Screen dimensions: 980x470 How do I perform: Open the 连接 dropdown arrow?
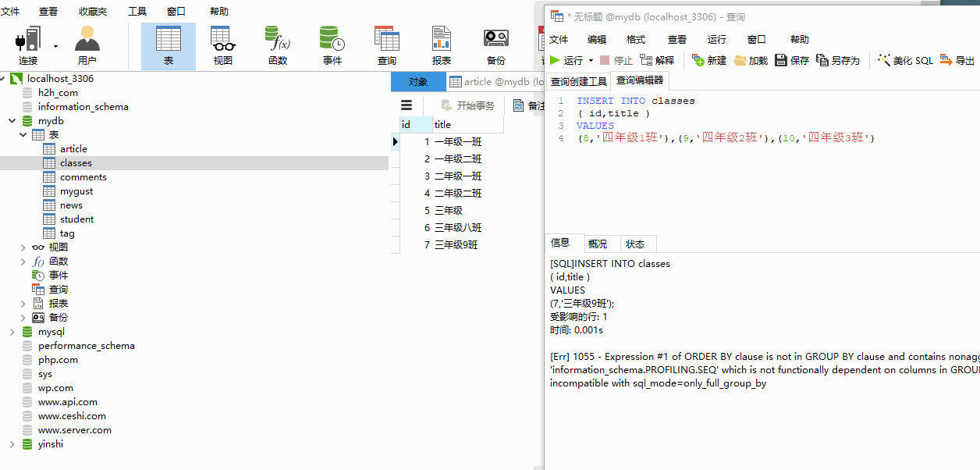[55, 46]
